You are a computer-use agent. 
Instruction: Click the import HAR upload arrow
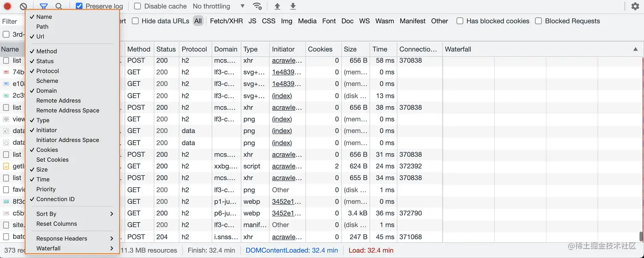tap(277, 6)
